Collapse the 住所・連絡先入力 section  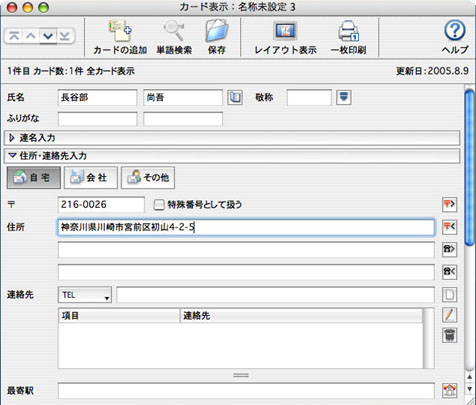tap(12, 155)
